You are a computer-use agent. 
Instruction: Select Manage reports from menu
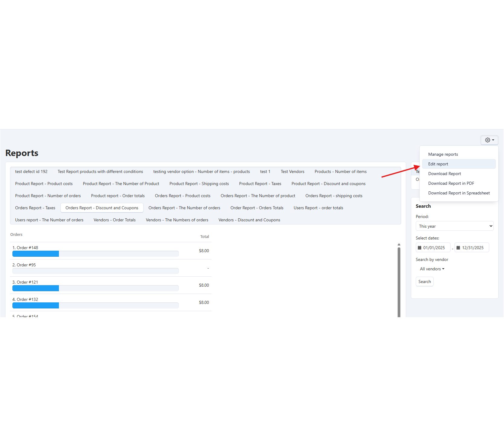click(443, 154)
